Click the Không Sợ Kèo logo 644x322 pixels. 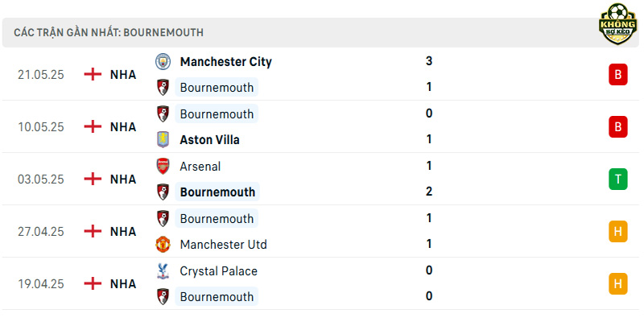point(617,24)
